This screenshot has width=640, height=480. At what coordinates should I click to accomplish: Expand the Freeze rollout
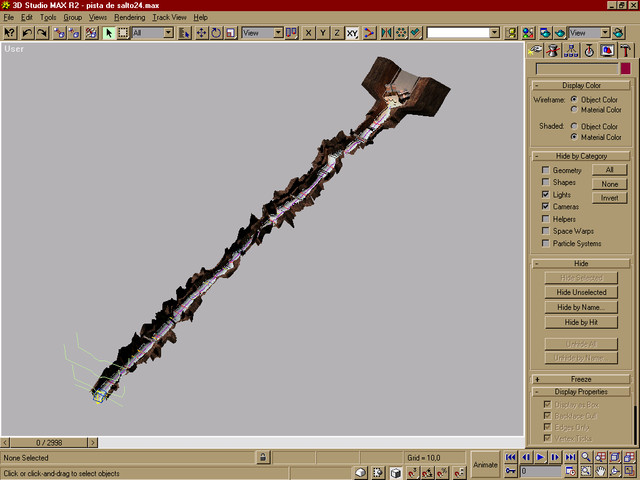point(581,379)
